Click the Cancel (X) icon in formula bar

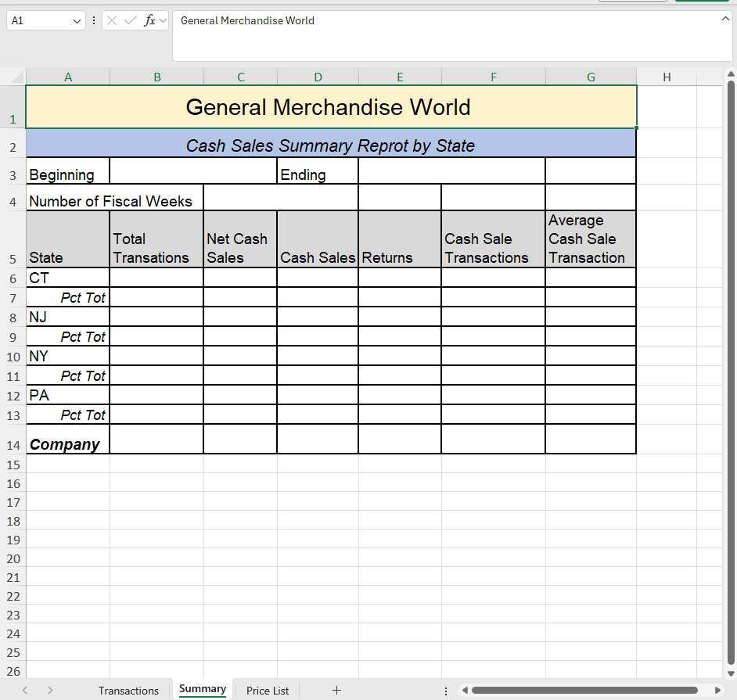tap(113, 20)
